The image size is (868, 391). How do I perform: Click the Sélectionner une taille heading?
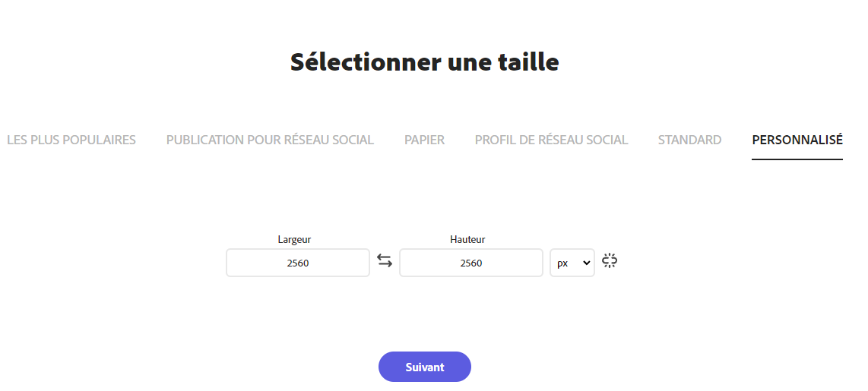point(424,61)
